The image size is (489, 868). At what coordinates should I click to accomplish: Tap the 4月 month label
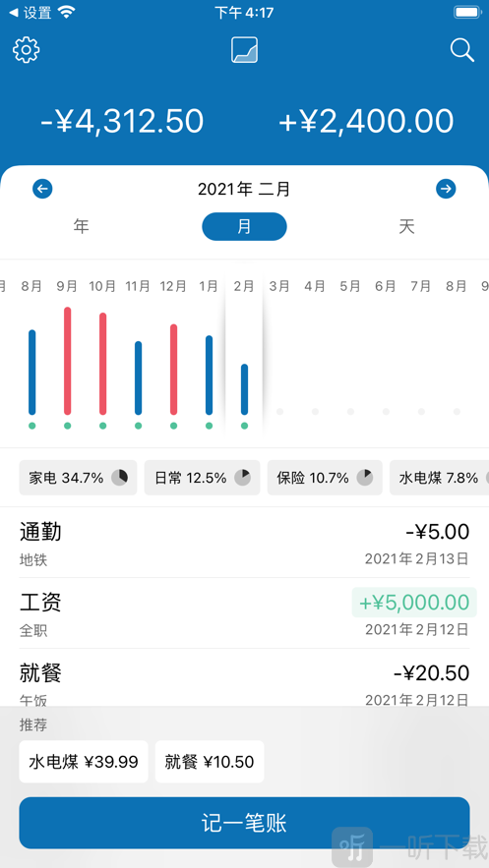pos(315,286)
